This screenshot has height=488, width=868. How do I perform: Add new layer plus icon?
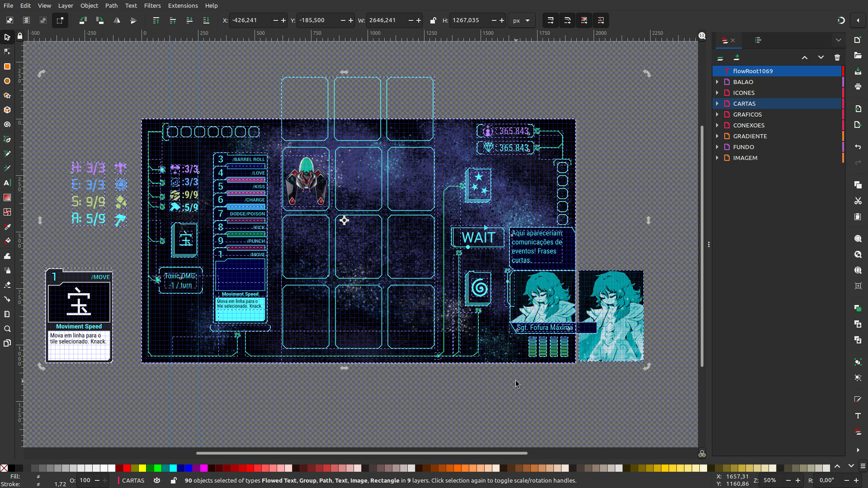[736, 57]
